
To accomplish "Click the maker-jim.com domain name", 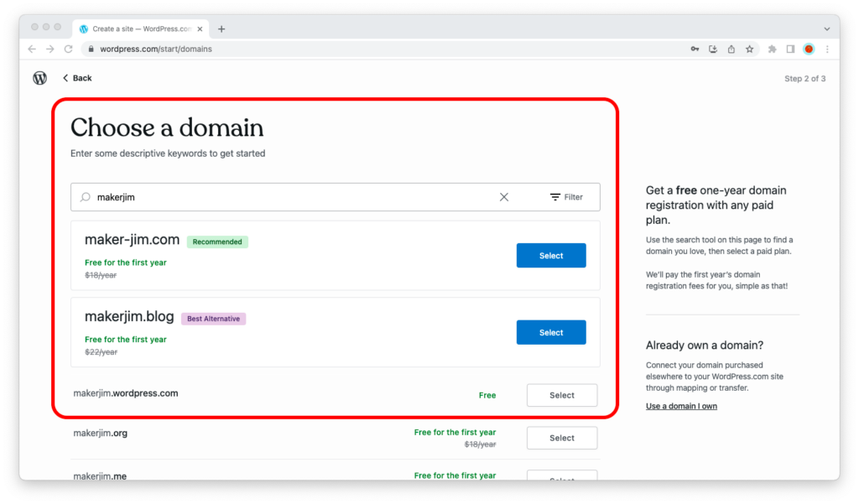I will (x=132, y=240).
